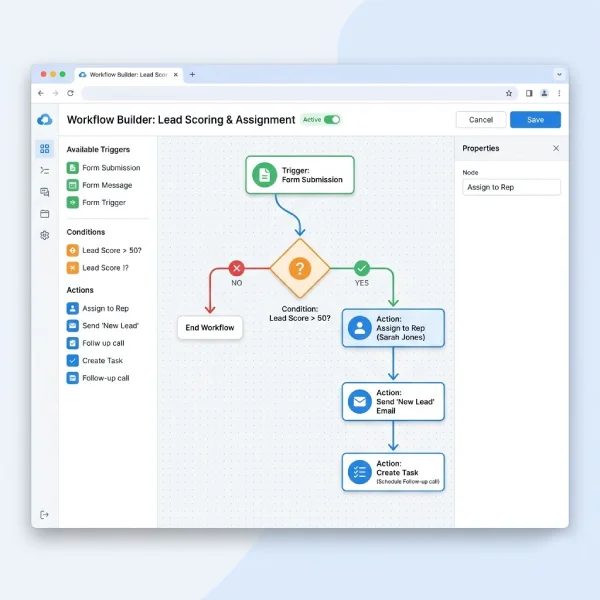Open the settings gear in sidebar
Image resolution: width=600 pixels, height=600 pixels.
[x=45, y=235]
